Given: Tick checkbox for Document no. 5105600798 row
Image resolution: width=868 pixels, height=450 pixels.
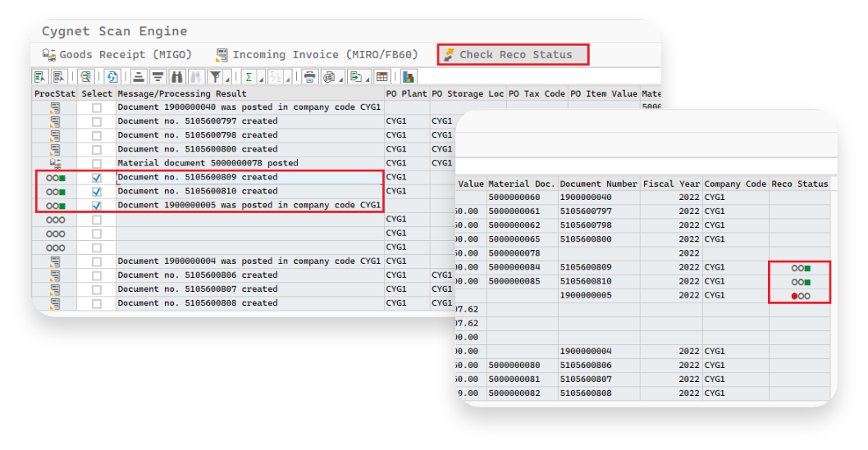Looking at the screenshot, I should tap(97, 135).
